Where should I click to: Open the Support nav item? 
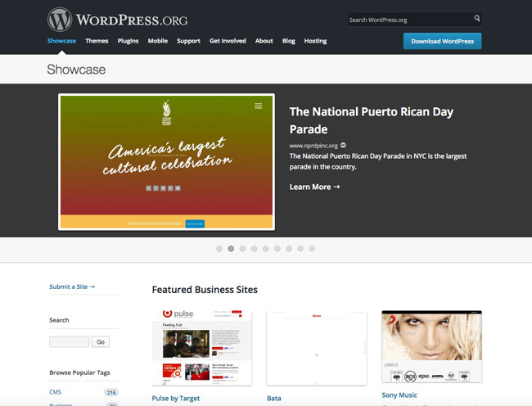pos(188,41)
